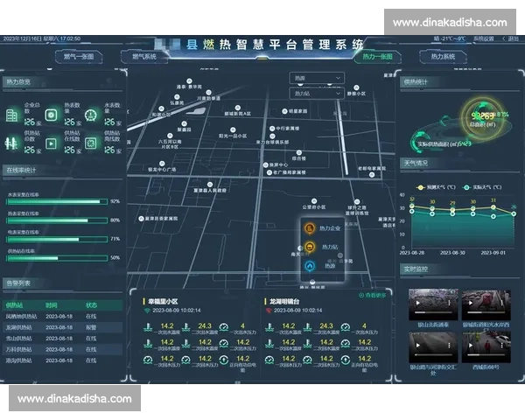Play the first 实时监控 video thumbnail

tap(432, 304)
